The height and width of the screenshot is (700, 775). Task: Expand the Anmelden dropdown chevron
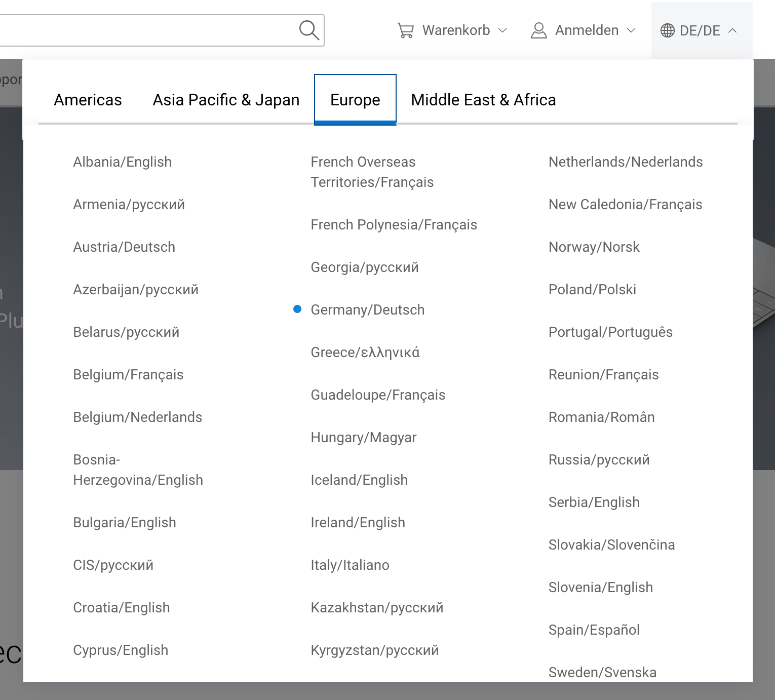tap(631, 30)
